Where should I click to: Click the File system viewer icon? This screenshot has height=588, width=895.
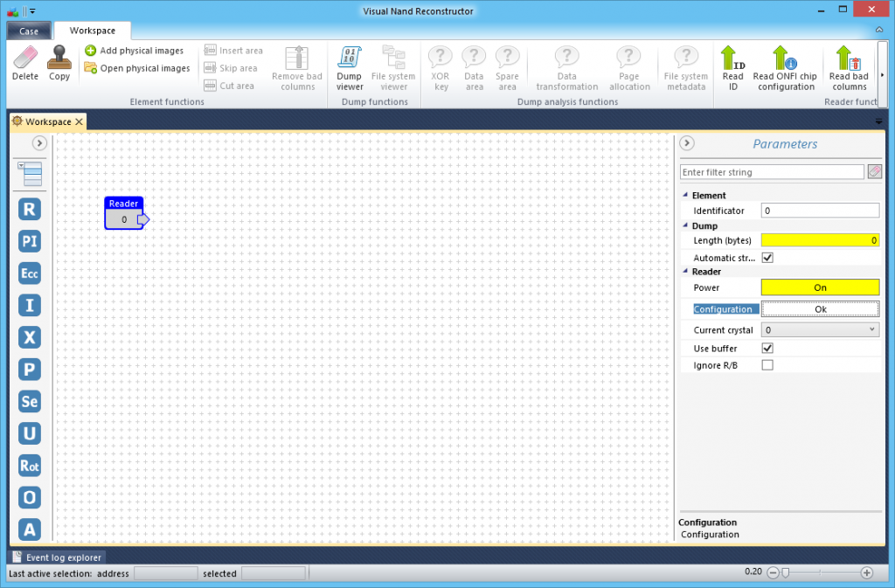[394, 57]
